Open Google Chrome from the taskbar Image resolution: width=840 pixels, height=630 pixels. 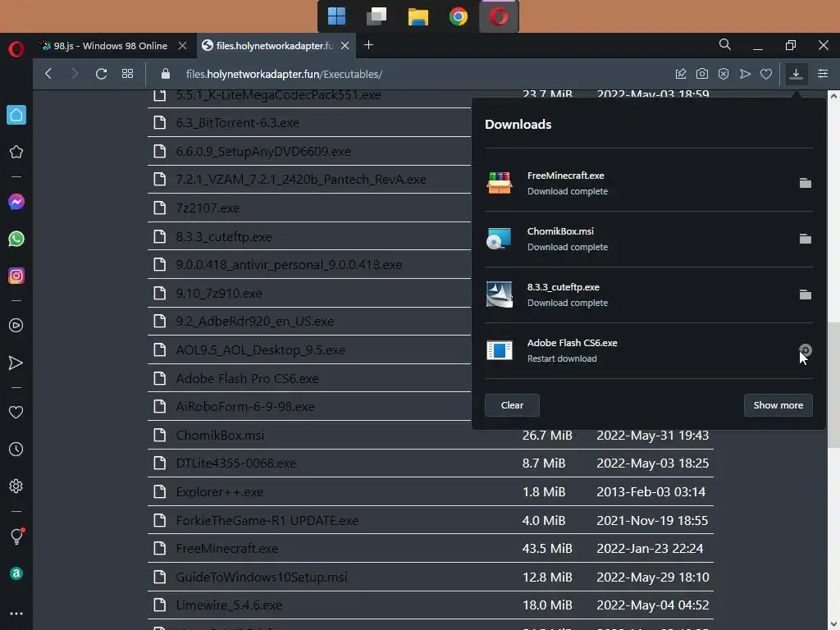coord(459,16)
